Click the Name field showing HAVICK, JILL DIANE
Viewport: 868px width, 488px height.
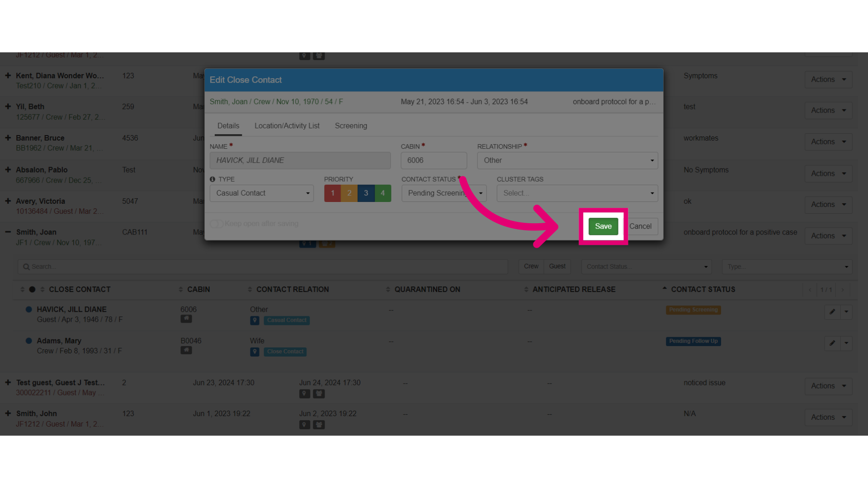[x=300, y=160]
